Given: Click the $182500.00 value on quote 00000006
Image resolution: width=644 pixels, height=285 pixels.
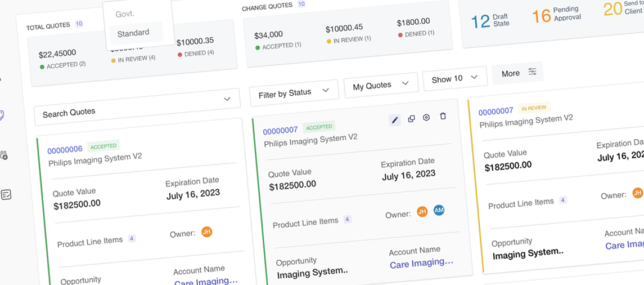Looking at the screenshot, I should coord(77,204).
